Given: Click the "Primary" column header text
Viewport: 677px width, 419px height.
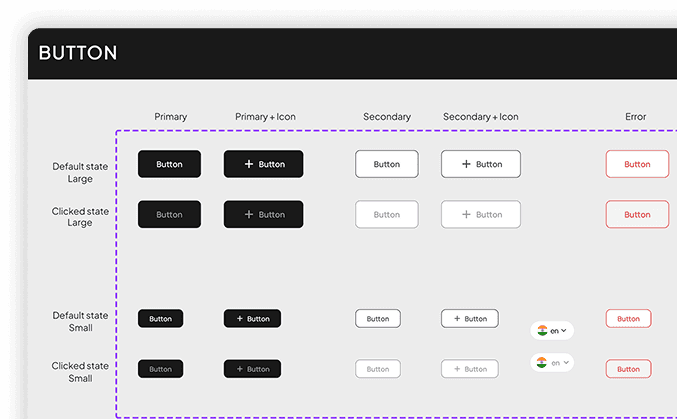Looking at the screenshot, I should [171, 117].
